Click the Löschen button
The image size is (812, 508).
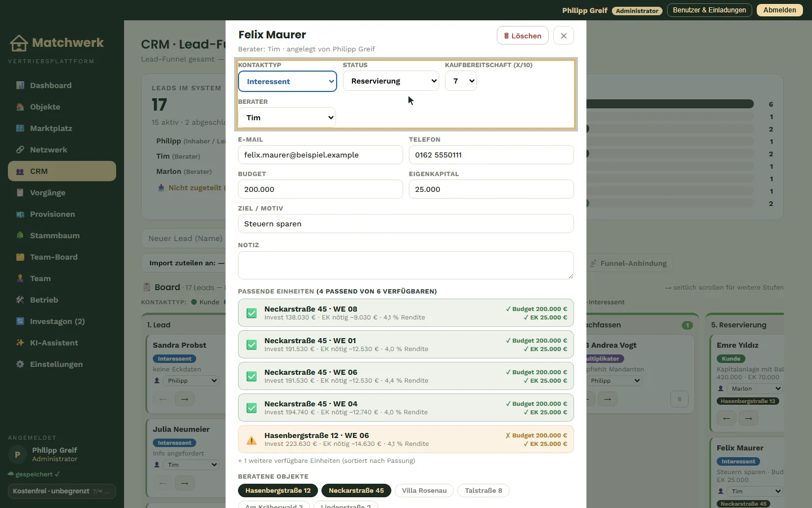[x=523, y=36]
